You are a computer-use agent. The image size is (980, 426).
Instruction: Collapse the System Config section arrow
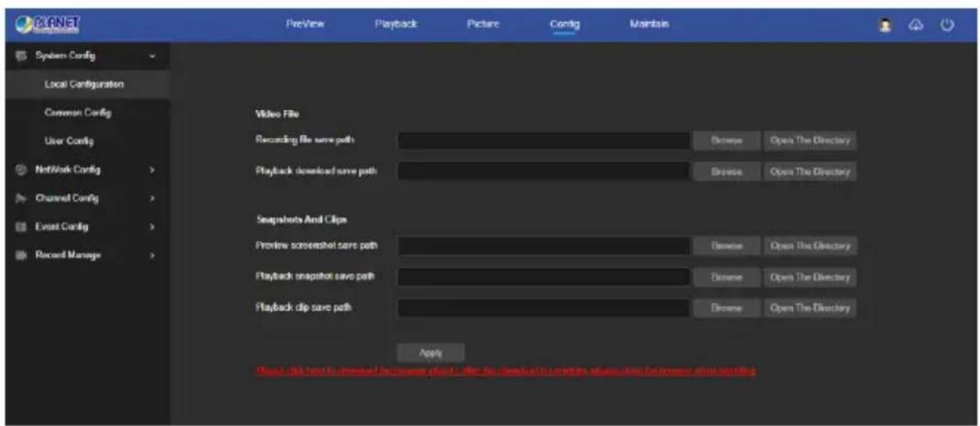(x=152, y=56)
